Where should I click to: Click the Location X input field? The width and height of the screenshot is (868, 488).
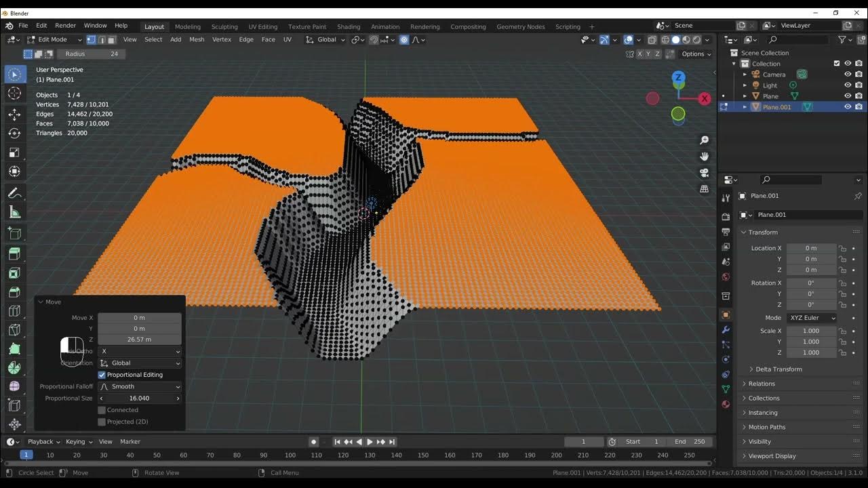pyautogui.click(x=811, y=248)
